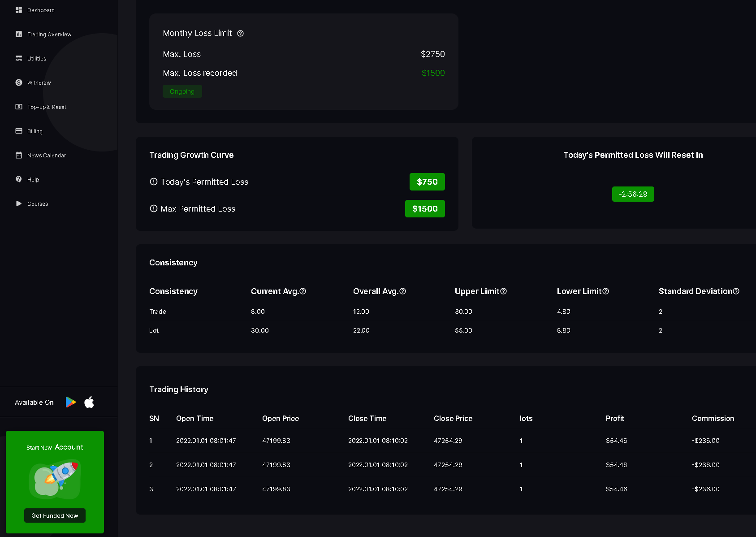Viewport: 756px width, 537px height.
Task: Click the Lower Limit help icon
Action: point(605,291)
